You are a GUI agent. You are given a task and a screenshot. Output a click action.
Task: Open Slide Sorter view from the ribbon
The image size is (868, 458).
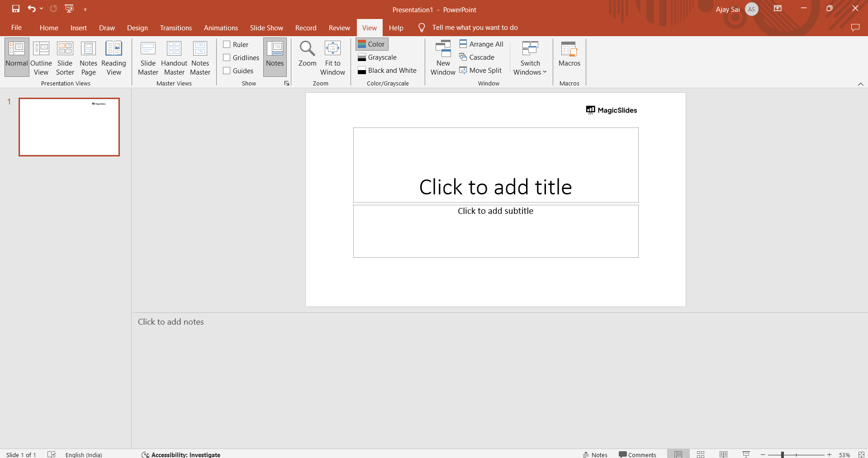(x=65, y=58)
